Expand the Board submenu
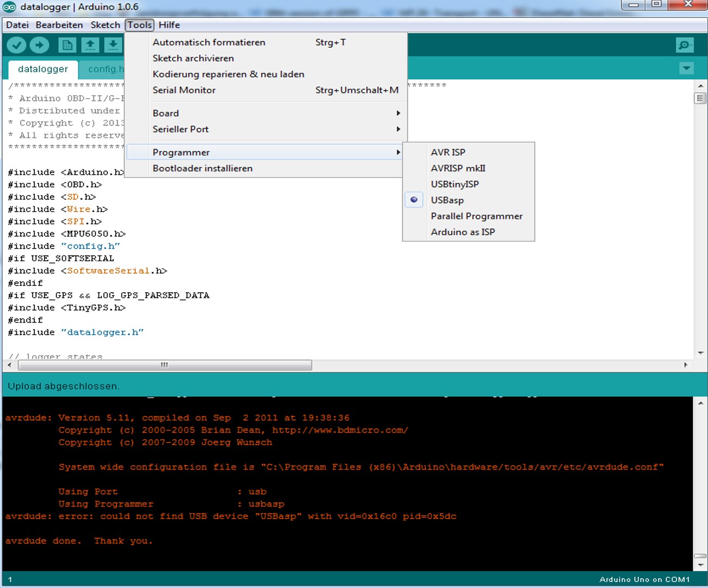Image resolution: width=708 pixels, height=588 pixels. (x=266, y=113)
